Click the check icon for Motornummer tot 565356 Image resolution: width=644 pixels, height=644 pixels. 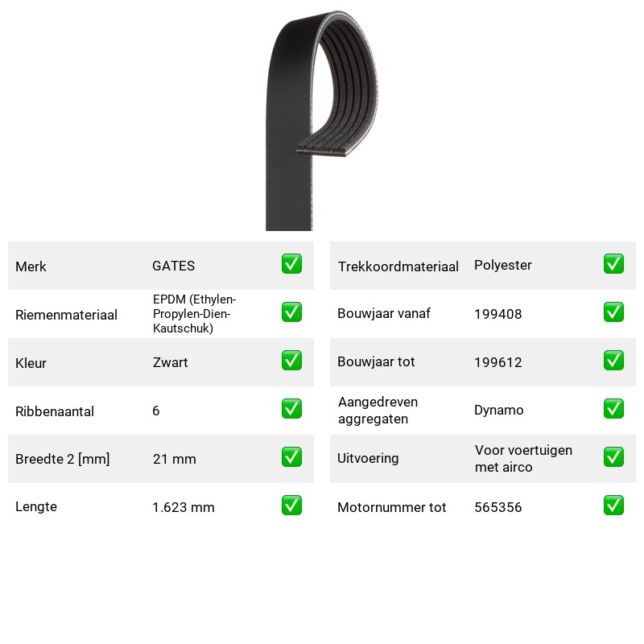point(613,506)
